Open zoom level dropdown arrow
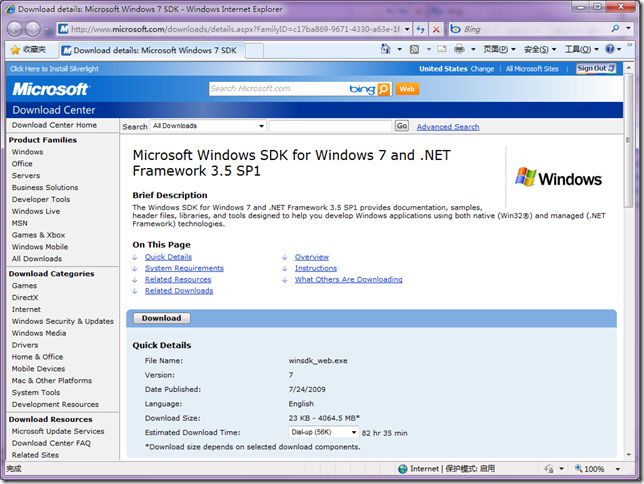 point(617,469)
